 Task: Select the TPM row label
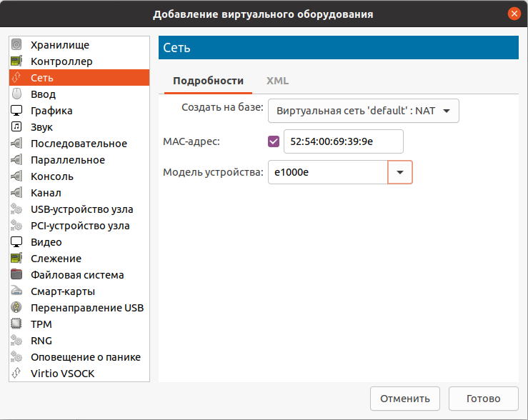41,324
